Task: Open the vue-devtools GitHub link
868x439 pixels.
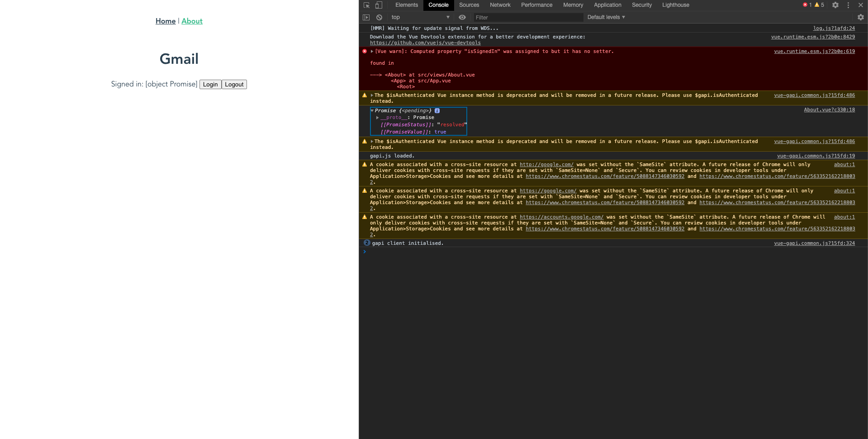Action: click(425, 43)
